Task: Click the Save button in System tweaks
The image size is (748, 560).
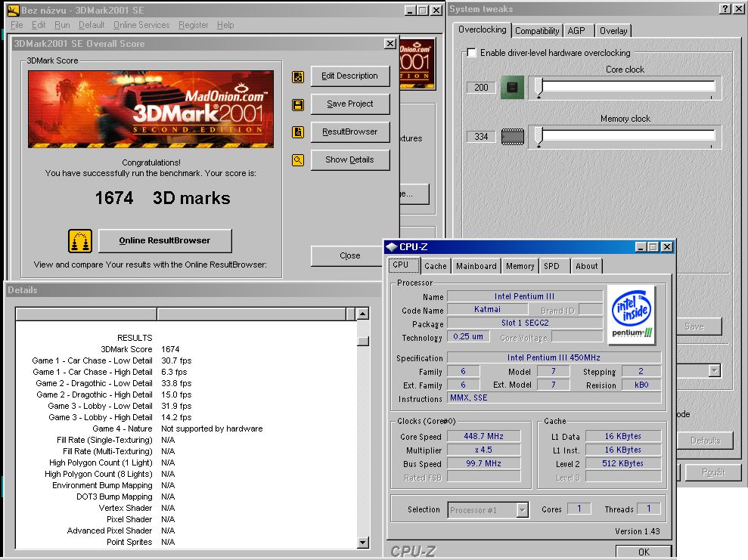Action: tap(699, 326)
